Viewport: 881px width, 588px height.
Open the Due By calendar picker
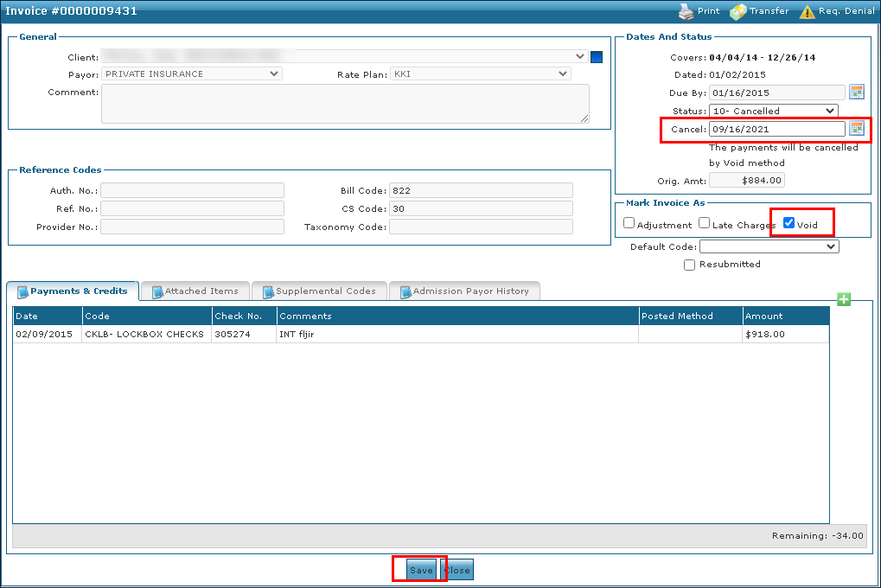coord(857,93)
